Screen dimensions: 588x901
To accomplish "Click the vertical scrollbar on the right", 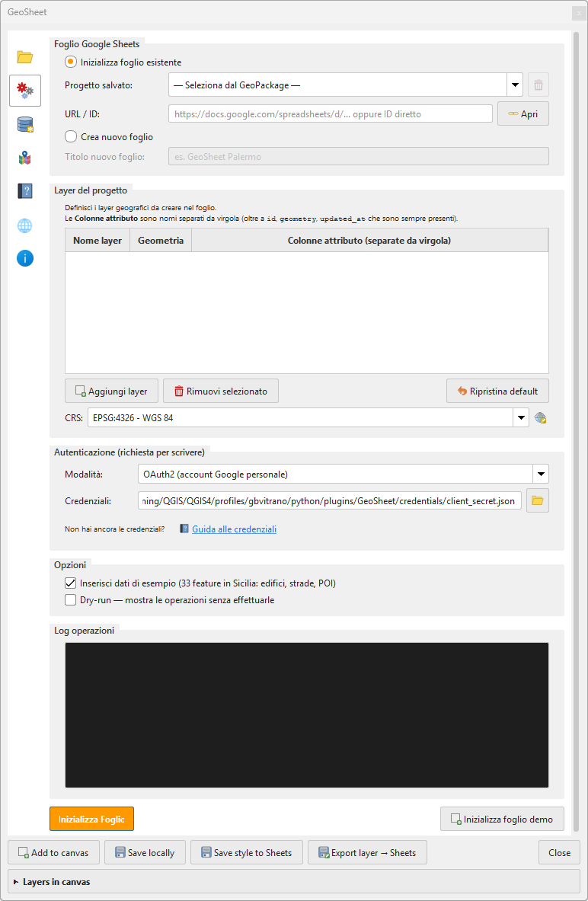I will coord(577,431).
